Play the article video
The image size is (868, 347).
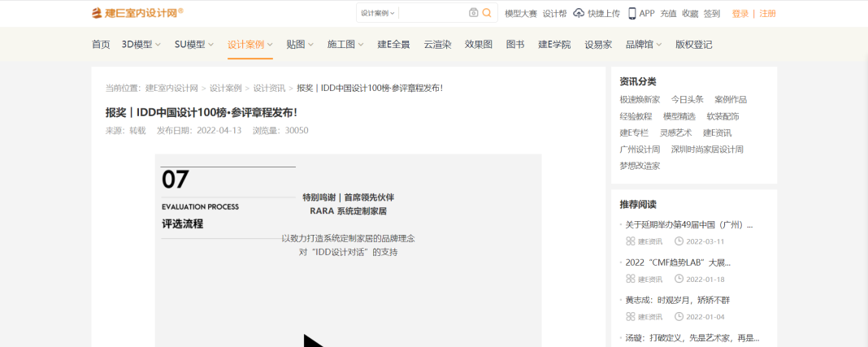[314, 340]
